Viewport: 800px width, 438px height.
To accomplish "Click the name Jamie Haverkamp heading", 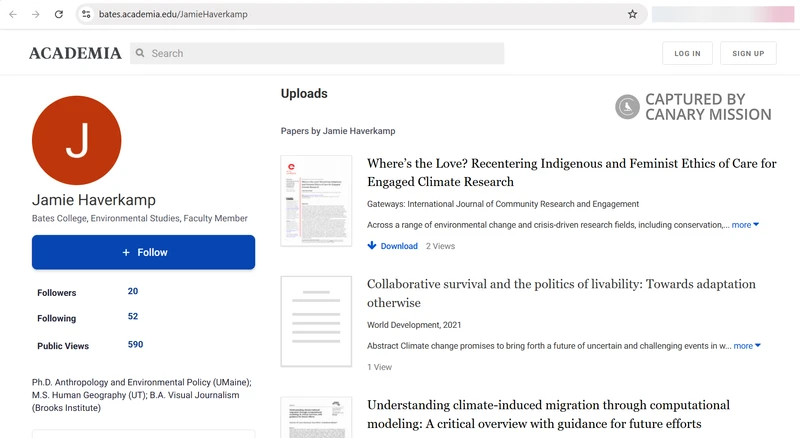I will 94,200.
